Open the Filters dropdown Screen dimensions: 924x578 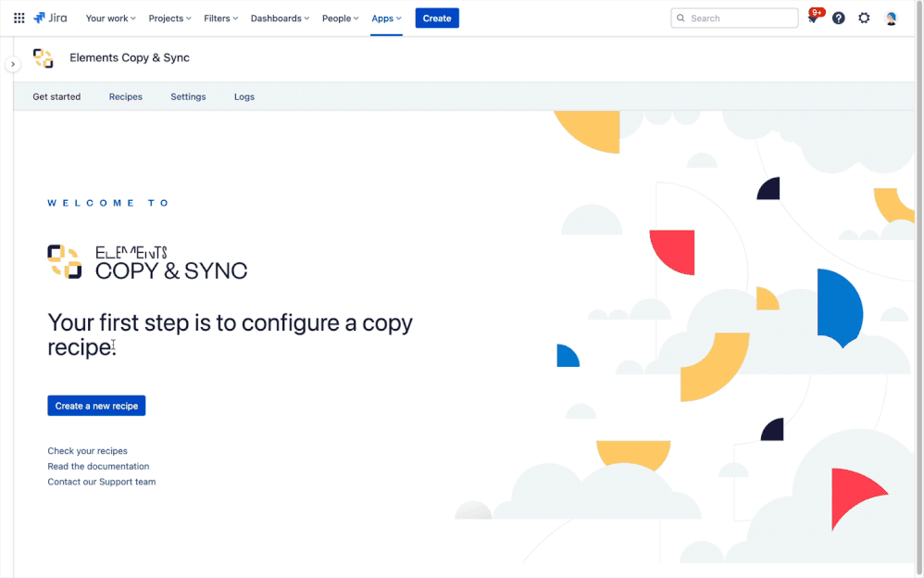click(x=221, y=19)
